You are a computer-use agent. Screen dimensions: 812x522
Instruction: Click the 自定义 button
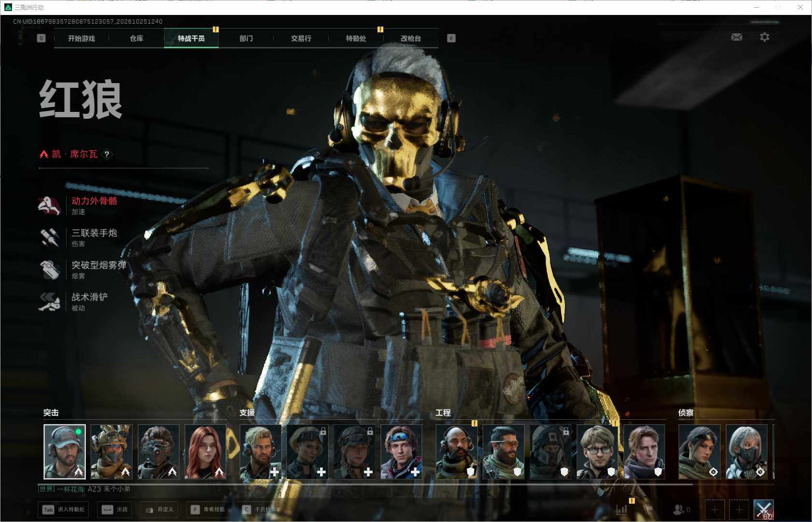tap(159, 509)
